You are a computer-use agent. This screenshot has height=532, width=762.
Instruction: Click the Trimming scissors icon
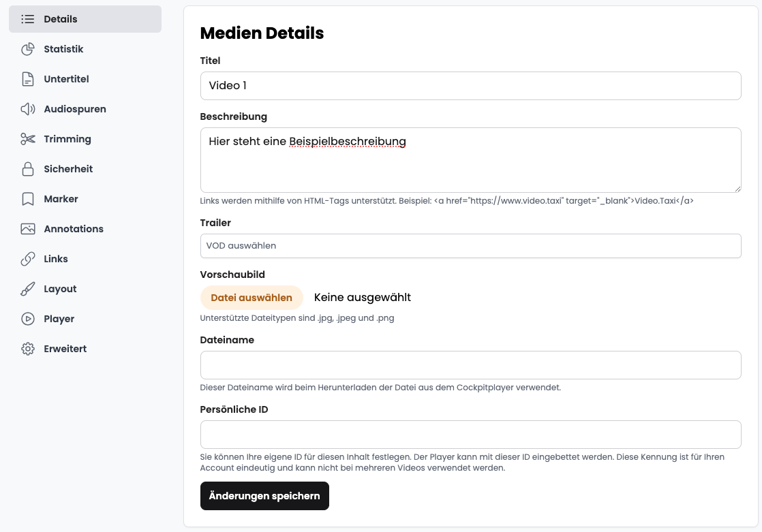28,139
